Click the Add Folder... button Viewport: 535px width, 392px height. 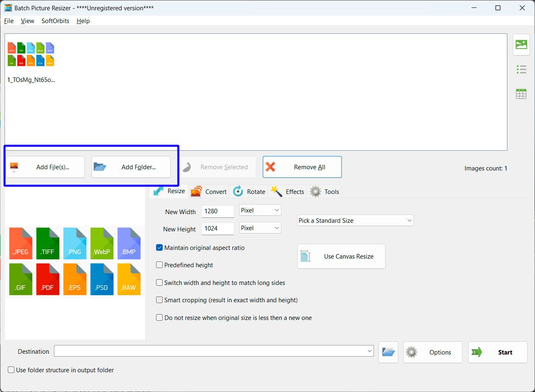[x=131, y=167]
